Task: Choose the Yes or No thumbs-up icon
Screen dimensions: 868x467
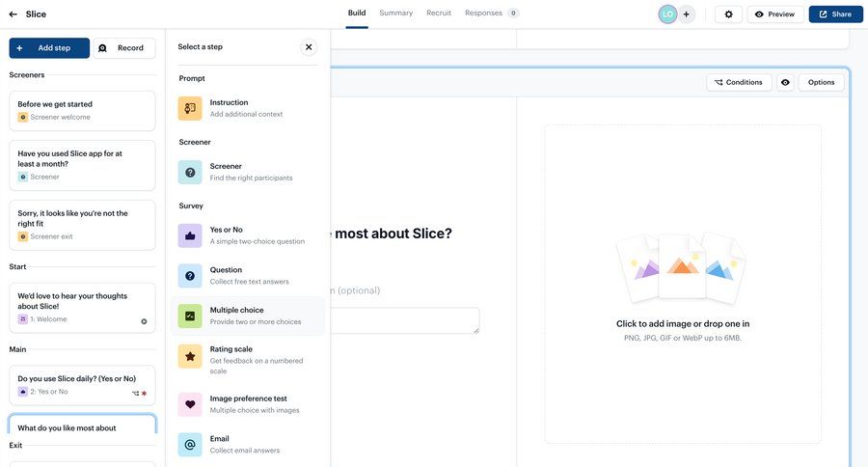Action: coord(190,235)
